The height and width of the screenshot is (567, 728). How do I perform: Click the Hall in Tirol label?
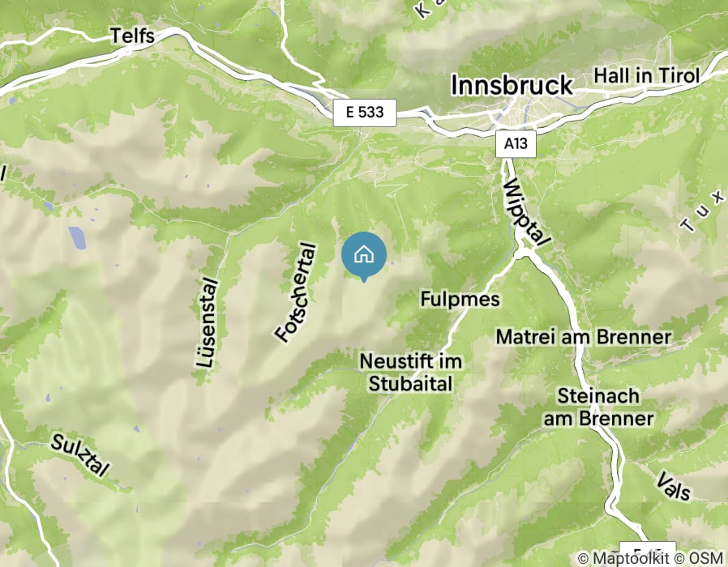(647, 75)
